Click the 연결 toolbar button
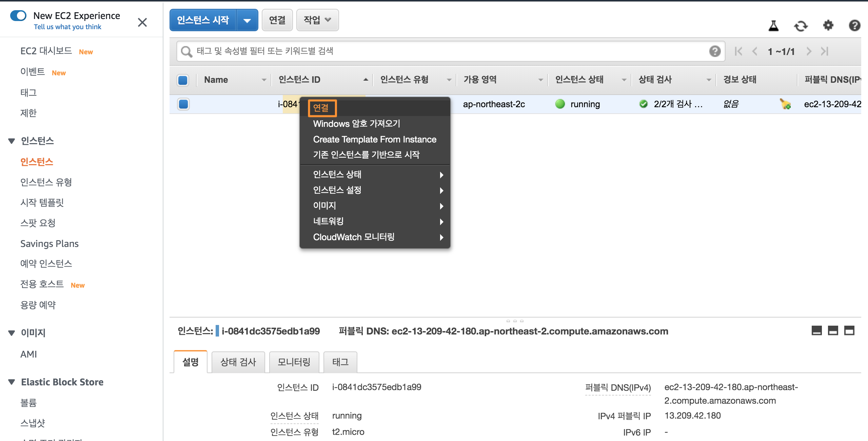 pos(277,20)
